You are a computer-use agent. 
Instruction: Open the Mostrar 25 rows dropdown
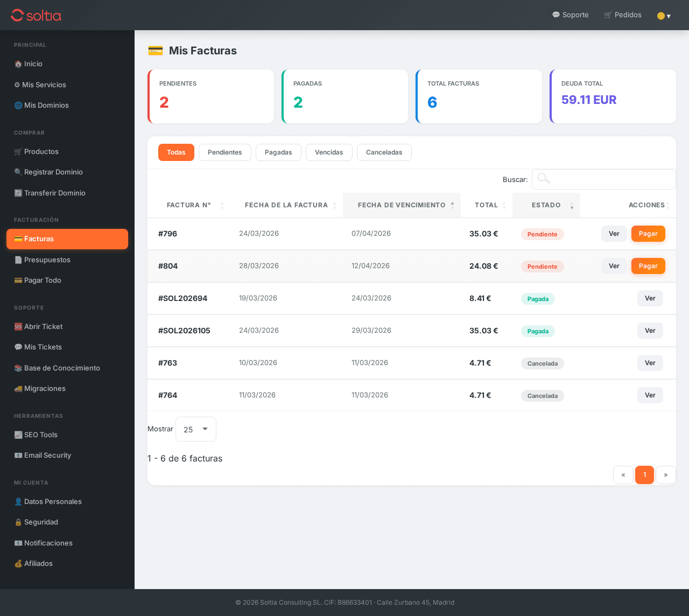[x=196, y=429]
